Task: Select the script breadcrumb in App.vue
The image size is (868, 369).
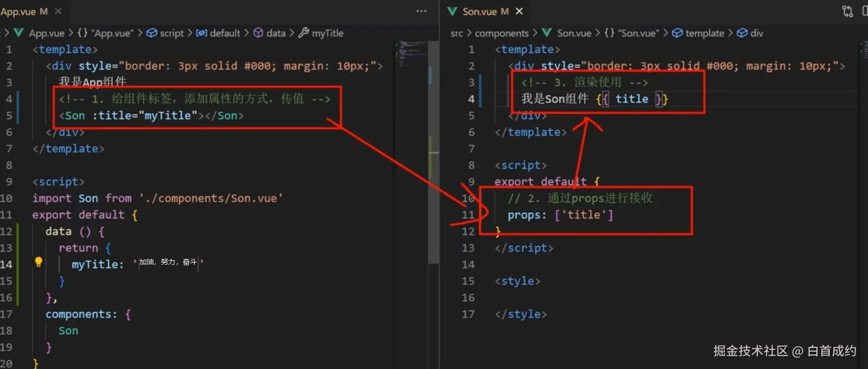Action: (172, 33)
